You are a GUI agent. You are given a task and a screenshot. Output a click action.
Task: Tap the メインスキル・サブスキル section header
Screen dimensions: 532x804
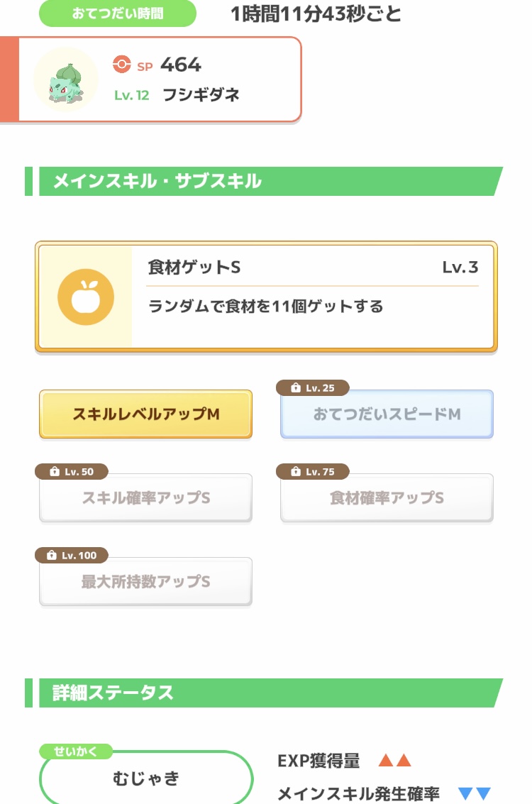157,182
